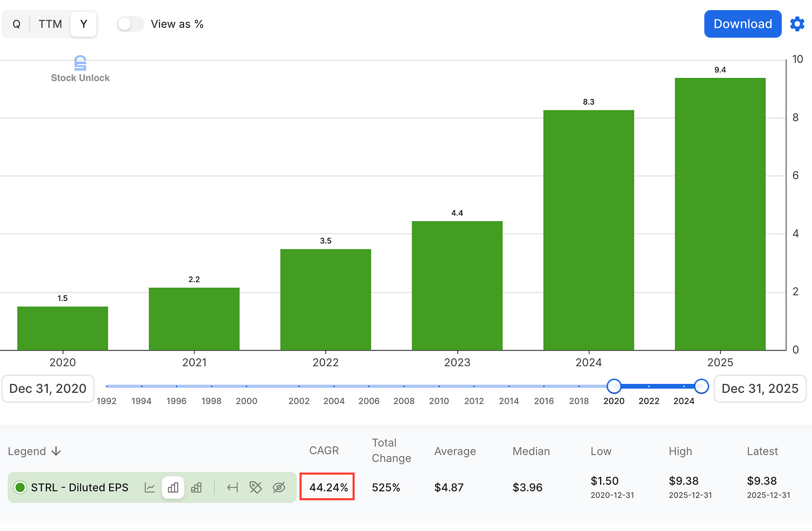The image size is (812, 531).
Task: Switch STRL series to line chart view
Action: point(149,488)
